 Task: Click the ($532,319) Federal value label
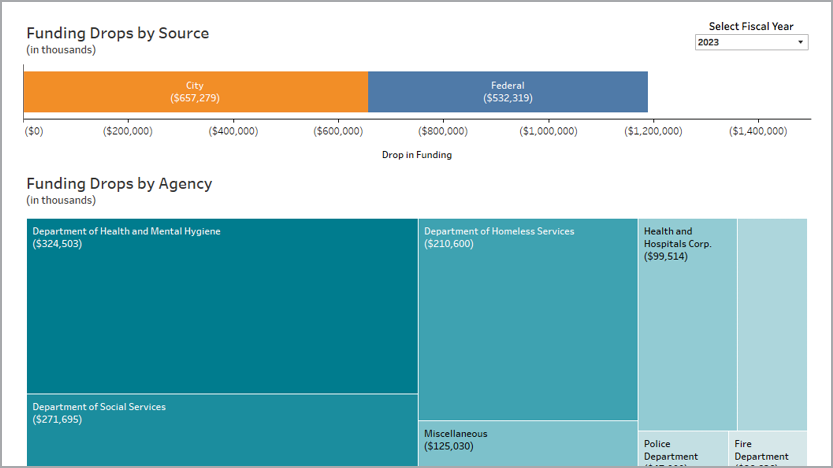click(x=508, y=98)
